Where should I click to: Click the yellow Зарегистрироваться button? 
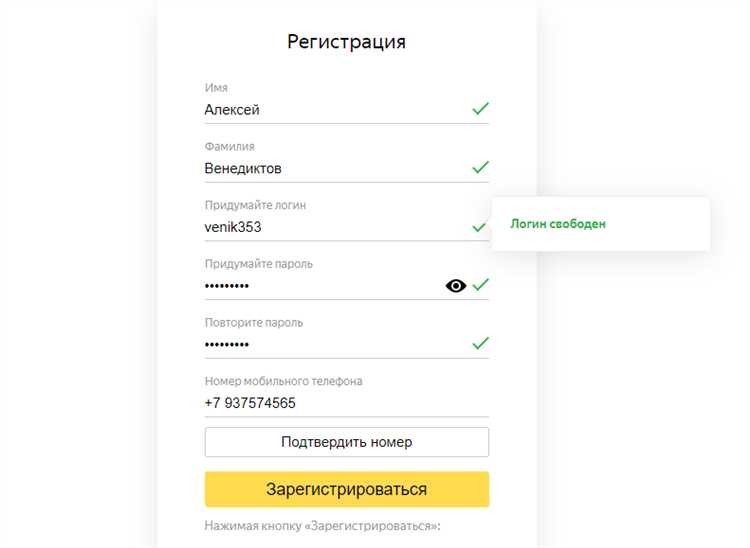[346, 489]
